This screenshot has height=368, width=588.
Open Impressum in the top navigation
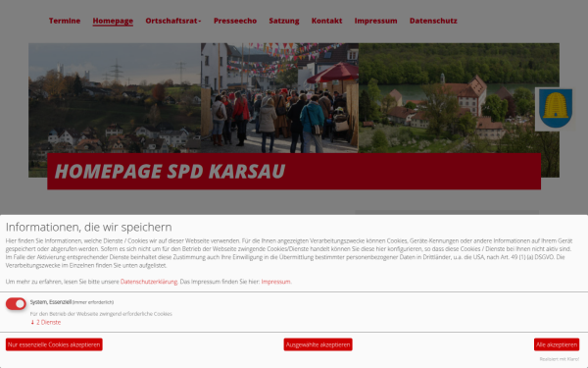click(x=375, y=21)
